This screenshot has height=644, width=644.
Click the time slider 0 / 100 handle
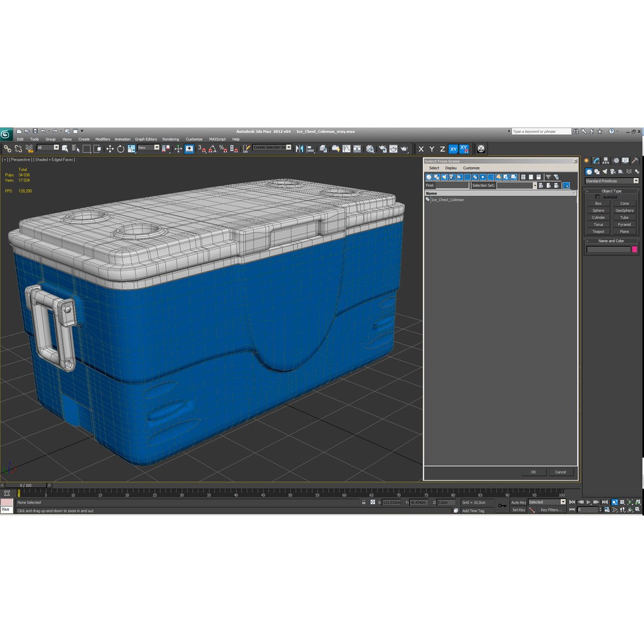[x=26, y=485]
